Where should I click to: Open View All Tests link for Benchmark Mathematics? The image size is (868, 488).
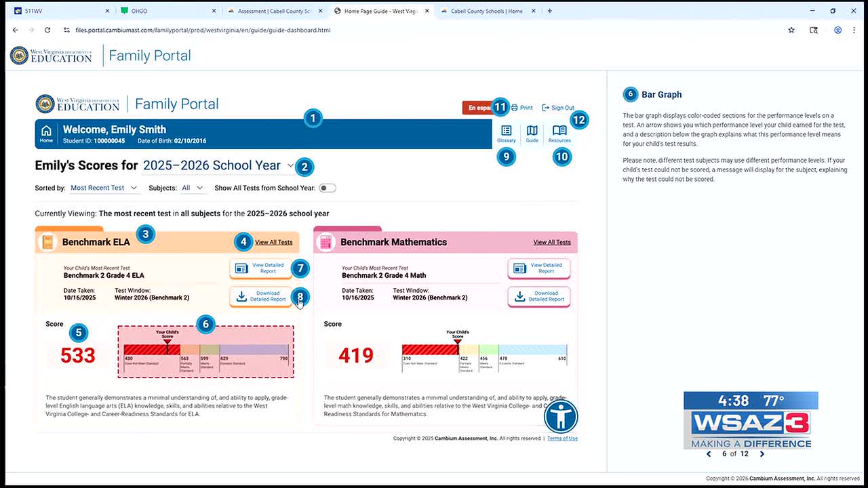point(551,242)
